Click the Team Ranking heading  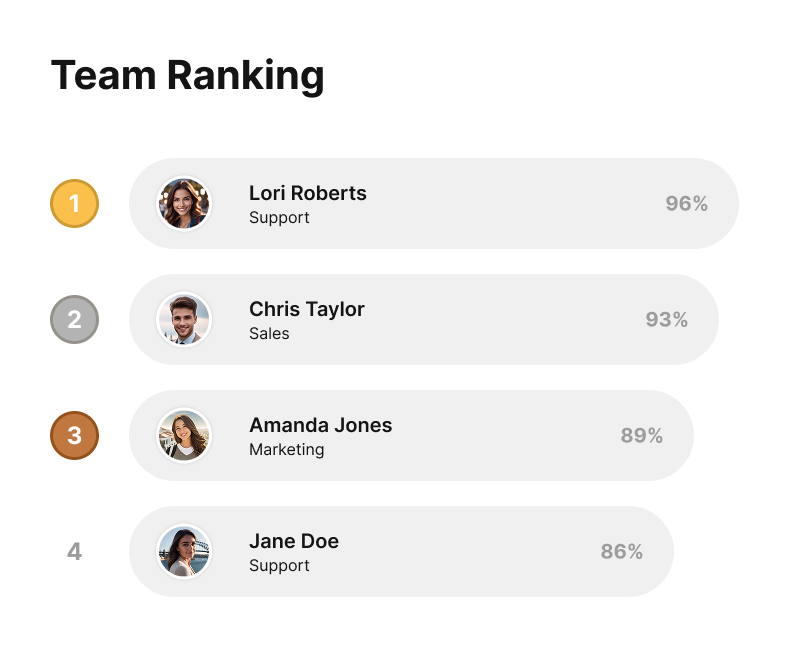pos(187,76)
